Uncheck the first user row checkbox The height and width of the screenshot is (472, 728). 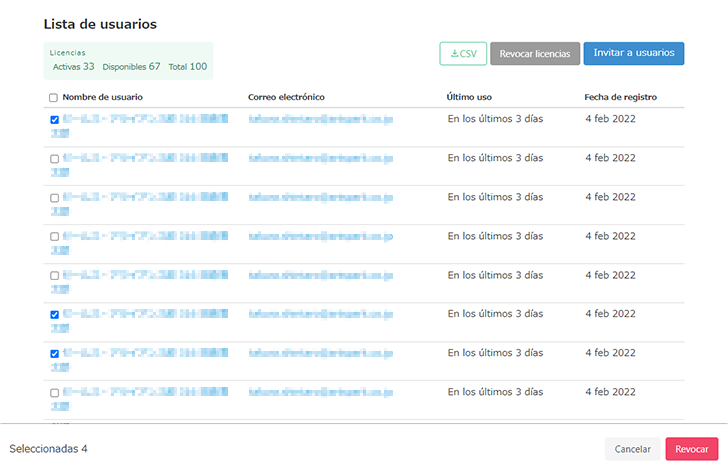(x=54, y=120)
